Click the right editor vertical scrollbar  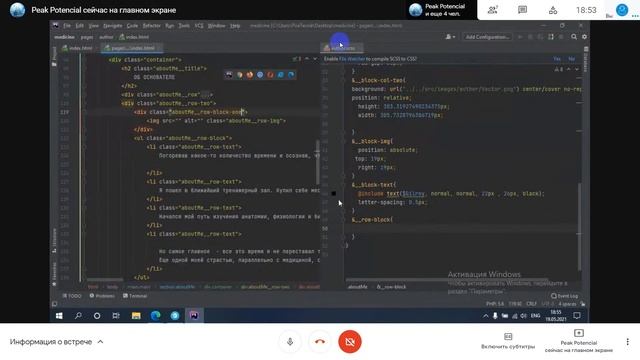click(579, 227)
